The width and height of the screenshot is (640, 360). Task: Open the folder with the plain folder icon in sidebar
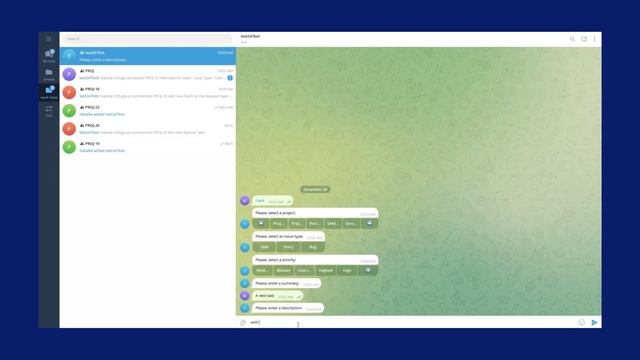click(49, 74)
